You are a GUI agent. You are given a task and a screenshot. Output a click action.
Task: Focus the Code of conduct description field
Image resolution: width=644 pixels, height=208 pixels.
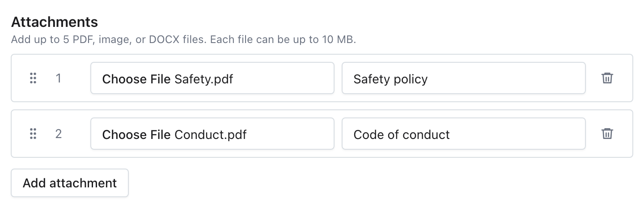tap(464, 134)
